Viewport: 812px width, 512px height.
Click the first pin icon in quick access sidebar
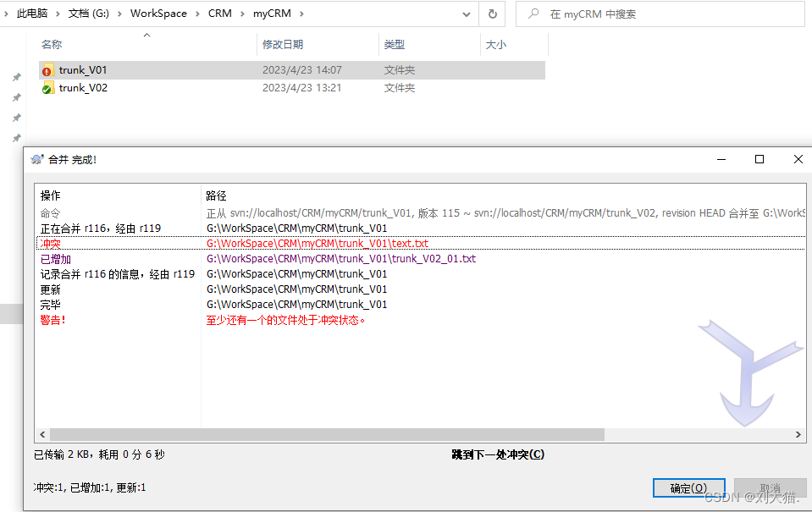[17, 77]
